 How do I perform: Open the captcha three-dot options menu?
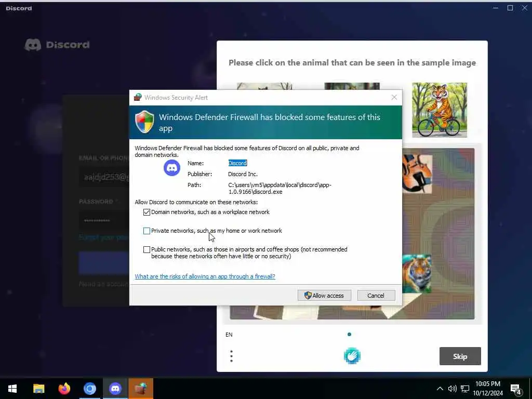pos(231,356)
